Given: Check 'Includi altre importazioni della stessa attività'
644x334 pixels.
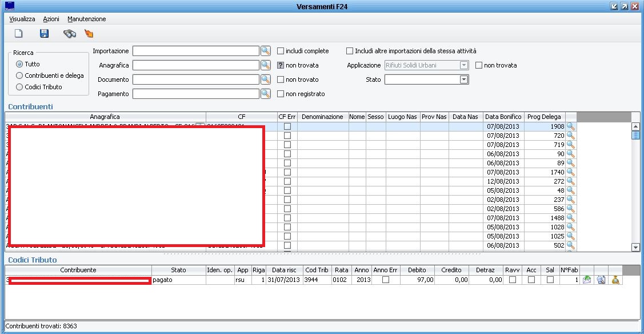Looking at the screenshot, I should tap(350, 51).
